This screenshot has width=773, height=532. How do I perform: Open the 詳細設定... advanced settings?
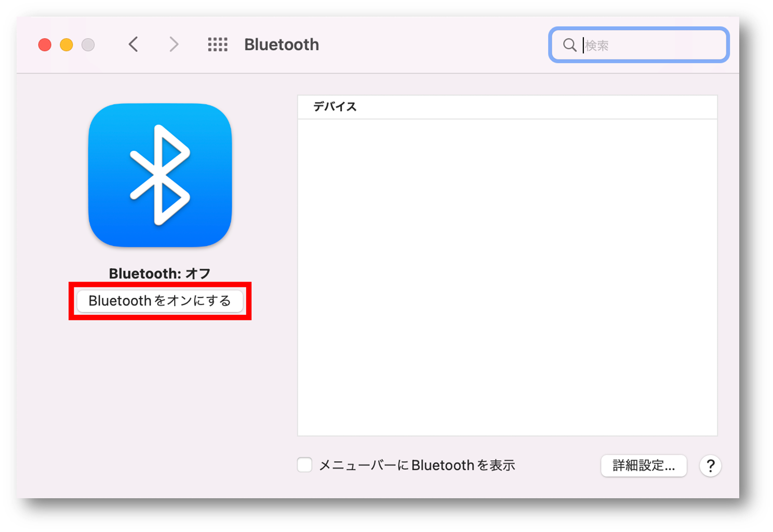(644, 465)
